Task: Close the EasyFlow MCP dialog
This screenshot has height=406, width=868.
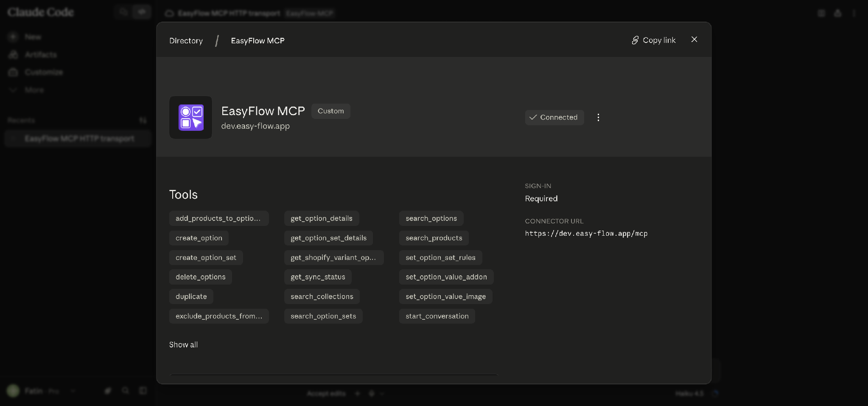Action: [694, 39]
